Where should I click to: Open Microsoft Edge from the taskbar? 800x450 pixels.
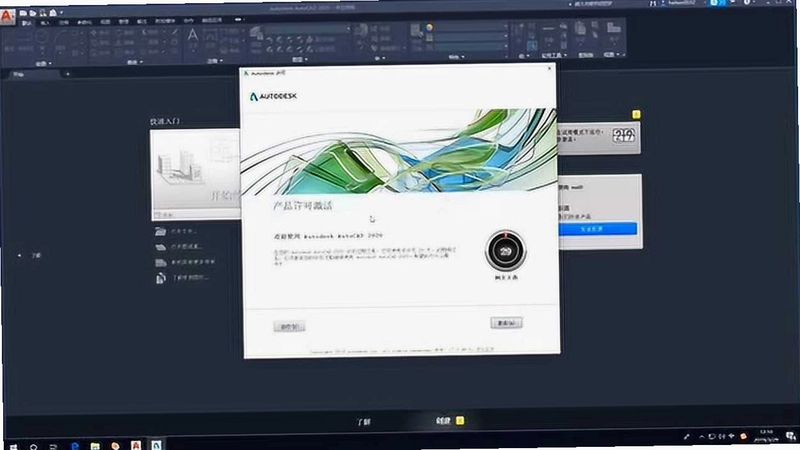pos(74,446)
